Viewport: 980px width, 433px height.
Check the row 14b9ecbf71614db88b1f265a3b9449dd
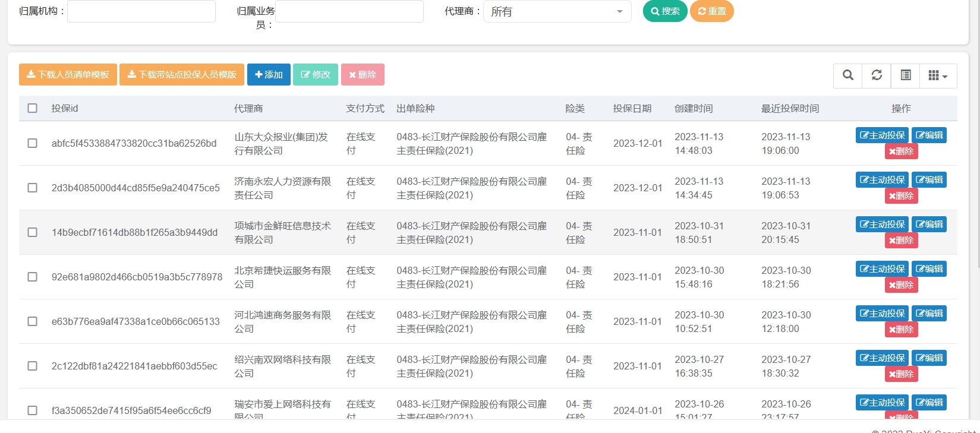tap(32, 232)
